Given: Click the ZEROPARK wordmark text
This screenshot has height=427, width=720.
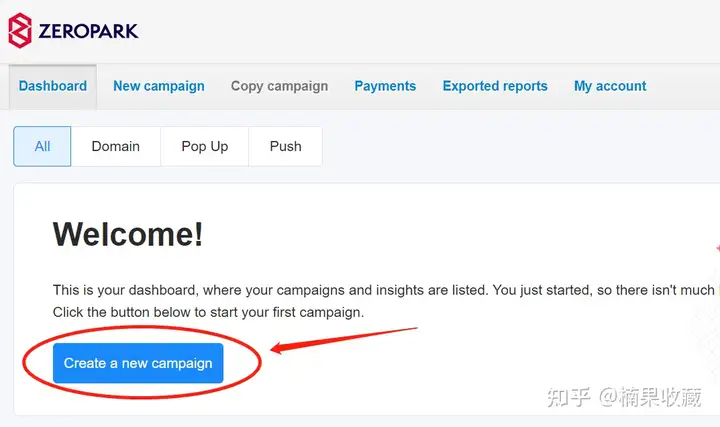Looking at the screenshot, I should click(x=88, y=31).
